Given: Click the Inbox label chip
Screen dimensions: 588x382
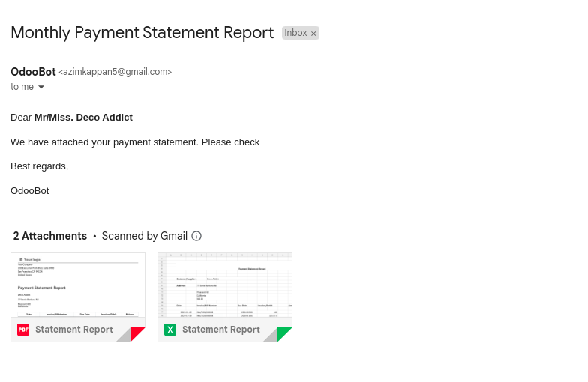Looking at the screenshot, I should [296, 33].
